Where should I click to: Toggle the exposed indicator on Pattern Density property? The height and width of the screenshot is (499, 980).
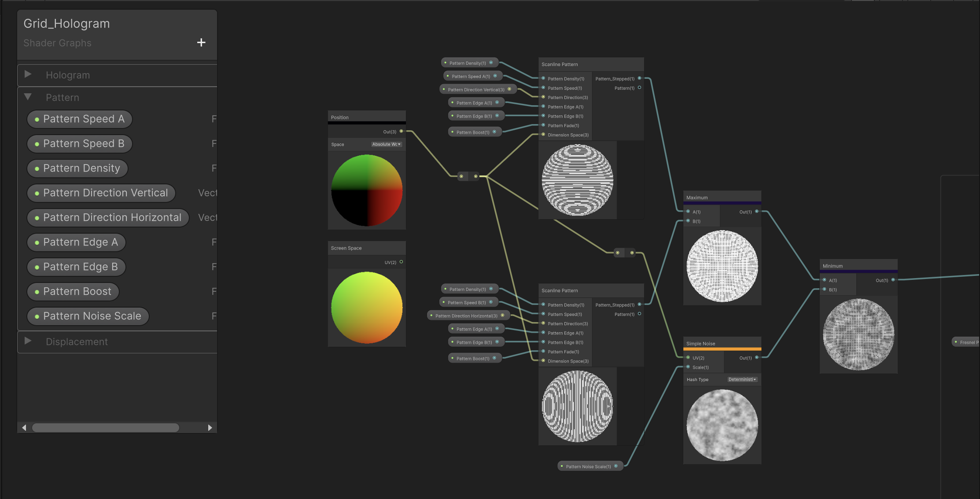37,168
